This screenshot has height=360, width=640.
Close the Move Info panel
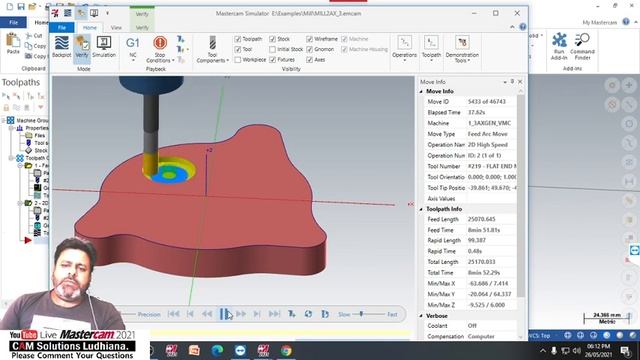pyautogui.click(x=520, y=82)
